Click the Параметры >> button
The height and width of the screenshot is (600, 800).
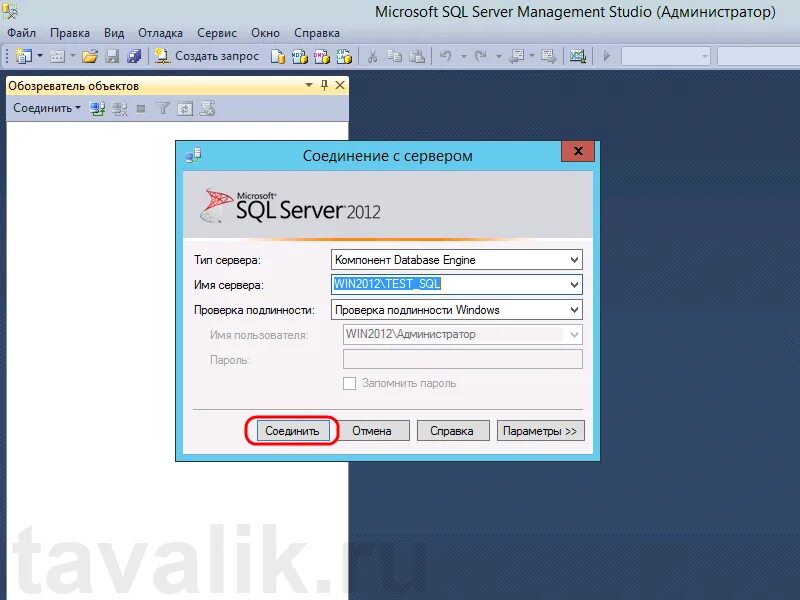pos(540,431)
